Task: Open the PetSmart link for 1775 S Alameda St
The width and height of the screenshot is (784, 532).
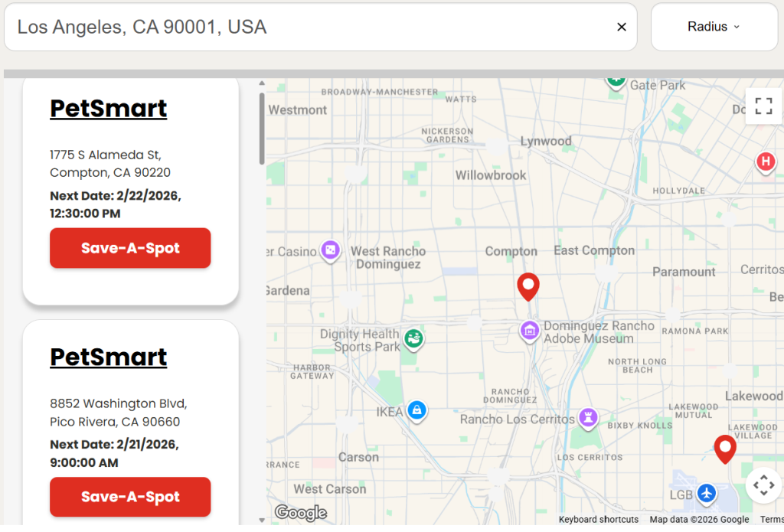Action: click(108, 109)
